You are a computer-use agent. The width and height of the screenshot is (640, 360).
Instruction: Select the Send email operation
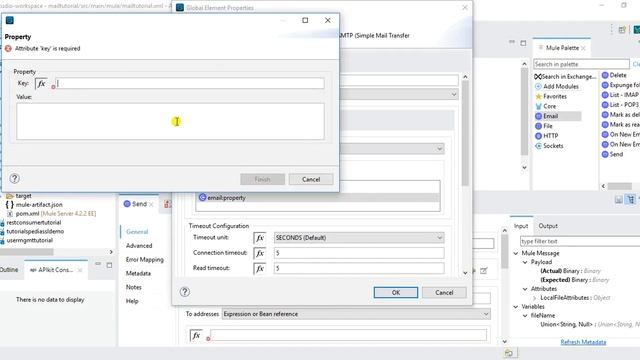[x=613, y=154]
